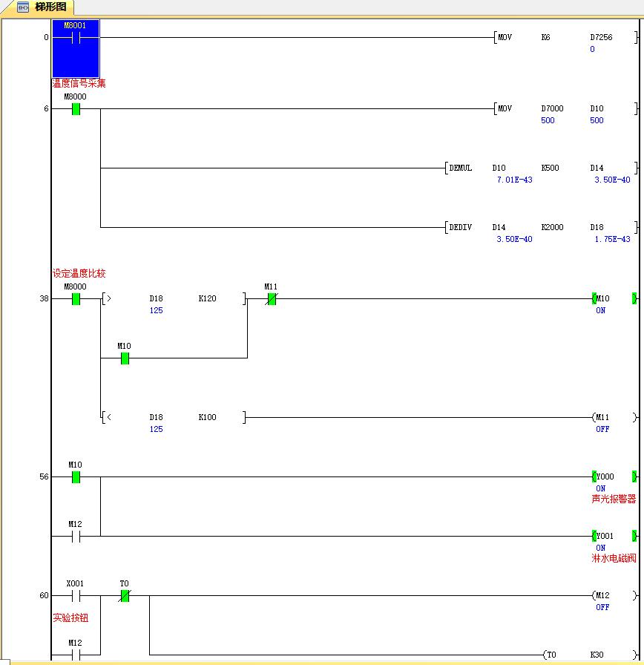Viewport: 644px width, 665px height.
Task: Click the ladder icon beside the 梯形图 tab title
Action: (x=22, y=7)
